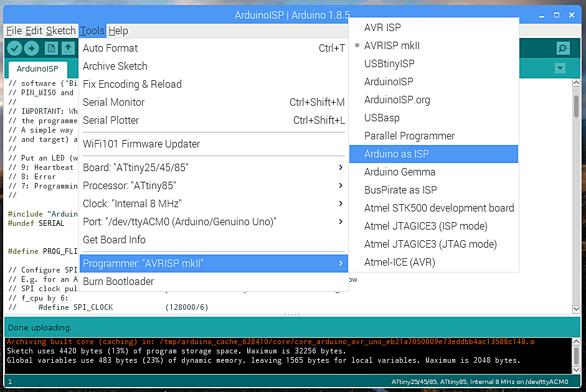Viewport: 586px width, 392px height.
Task: Select Atmel JTAGICE3 (ISP mode)
Action: (433, 226)
